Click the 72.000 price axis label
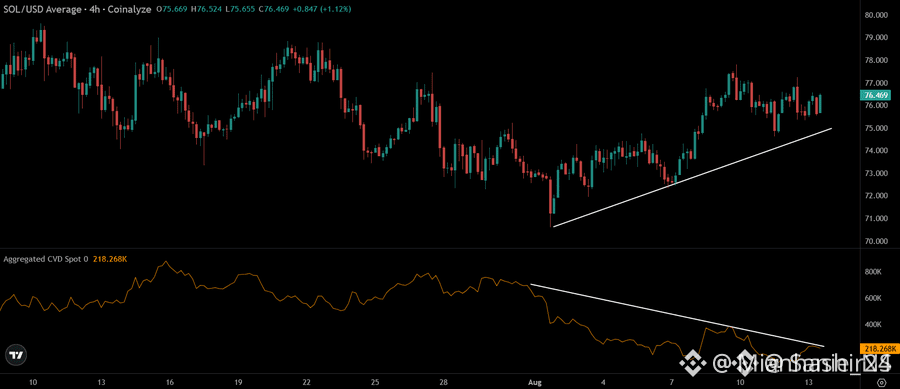The width and height of the screenshot is (900, 389). pos(876,196)
